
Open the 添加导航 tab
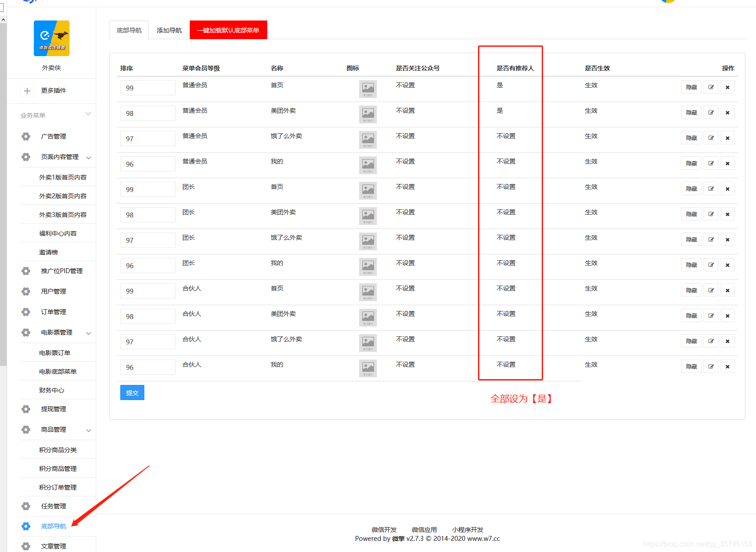pyautogui.click(x=169, y=30)
